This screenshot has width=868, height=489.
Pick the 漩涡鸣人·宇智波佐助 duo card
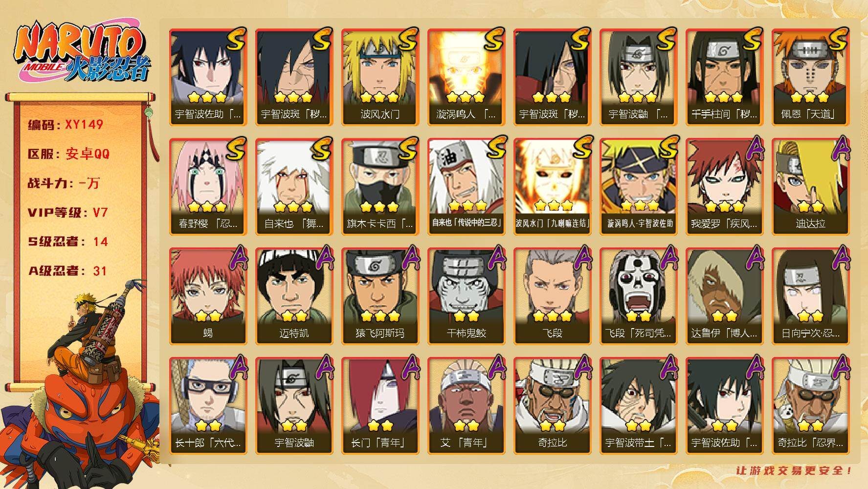point(638,186)
